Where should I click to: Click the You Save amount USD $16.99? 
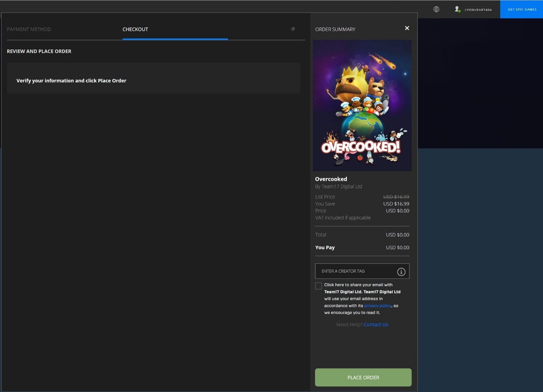coord(396,204)
